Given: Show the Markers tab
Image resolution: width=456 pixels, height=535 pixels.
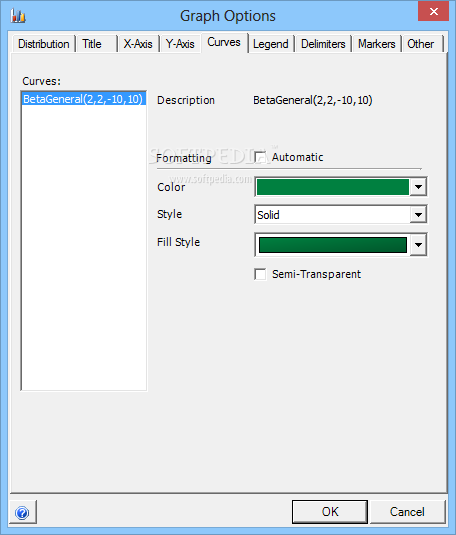Looking at the screenshot, I should [x=376, y=44].
